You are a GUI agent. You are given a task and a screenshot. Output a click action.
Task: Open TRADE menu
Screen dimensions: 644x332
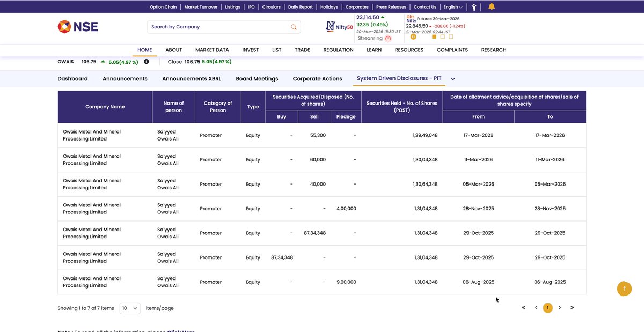pyautogui.click(x=302, y=50)
